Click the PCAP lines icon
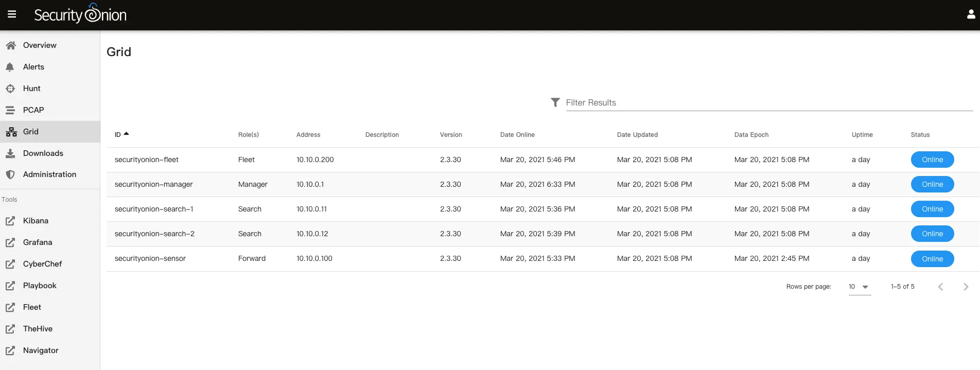The image size is (980, 370). (x=10, y=110)
